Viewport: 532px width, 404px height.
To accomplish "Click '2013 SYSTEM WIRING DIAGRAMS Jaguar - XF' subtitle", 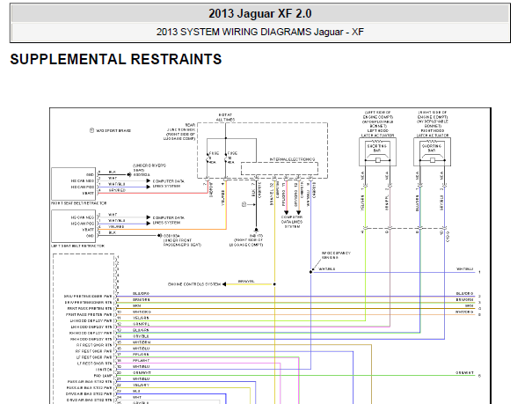I will 260,32.
